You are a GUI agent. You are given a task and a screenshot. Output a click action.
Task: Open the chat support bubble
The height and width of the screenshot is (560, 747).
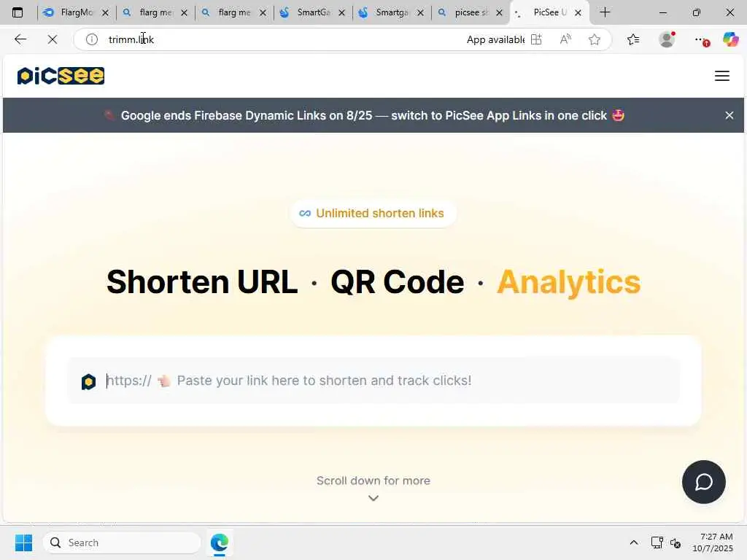point(704,481)
